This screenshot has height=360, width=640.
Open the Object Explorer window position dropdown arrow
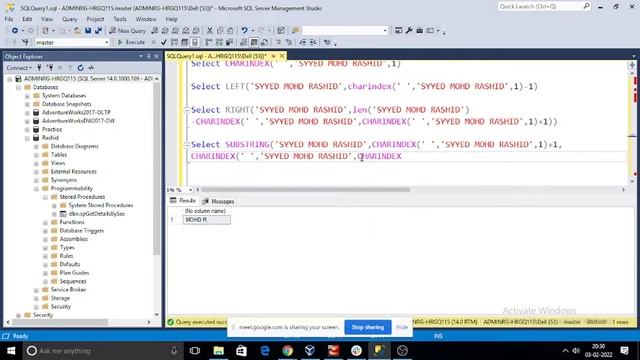pyautogui.click(x=141, y=56)
